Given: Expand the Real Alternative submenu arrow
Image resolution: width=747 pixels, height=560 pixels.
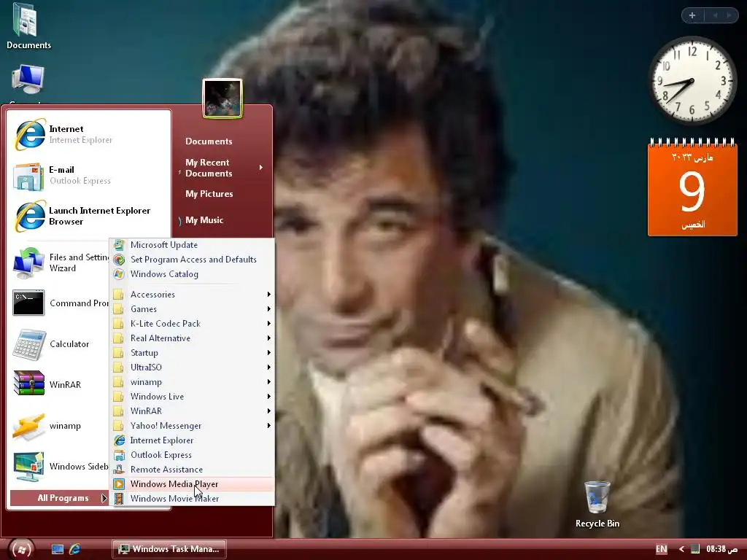Looking at the screenshot, I should pyautogui.click(x=268, y=338).
